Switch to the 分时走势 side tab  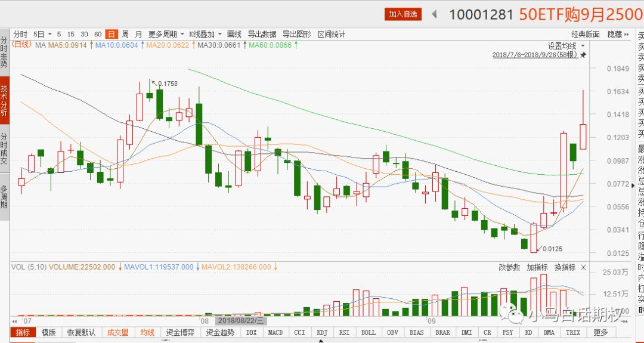(4, 51)
